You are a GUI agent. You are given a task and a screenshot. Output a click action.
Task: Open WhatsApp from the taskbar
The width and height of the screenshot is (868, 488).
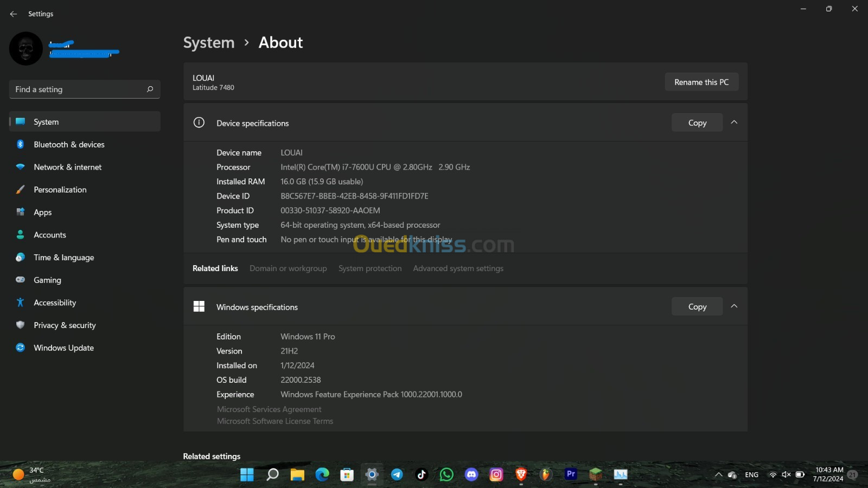[446, 475]
